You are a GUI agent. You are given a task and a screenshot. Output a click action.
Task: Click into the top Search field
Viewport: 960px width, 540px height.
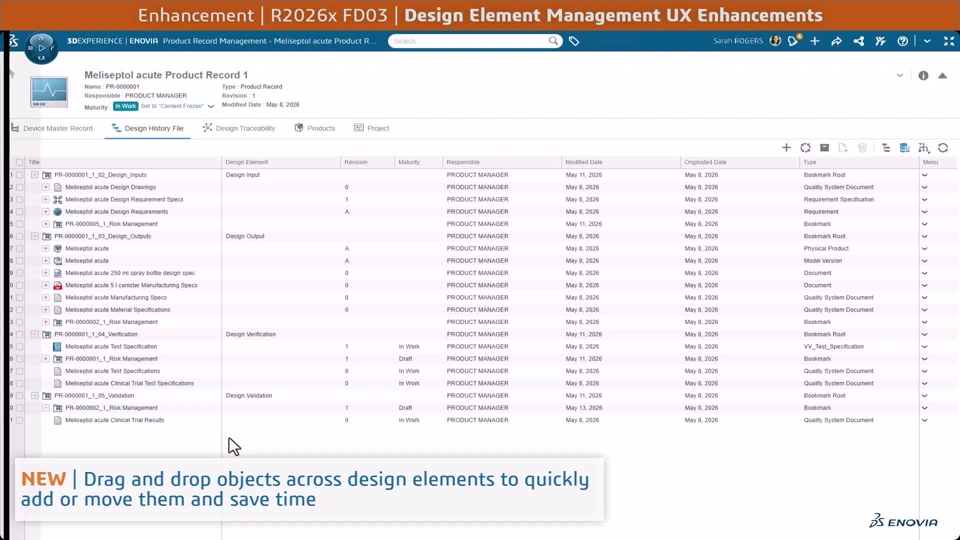click(469, 41)
